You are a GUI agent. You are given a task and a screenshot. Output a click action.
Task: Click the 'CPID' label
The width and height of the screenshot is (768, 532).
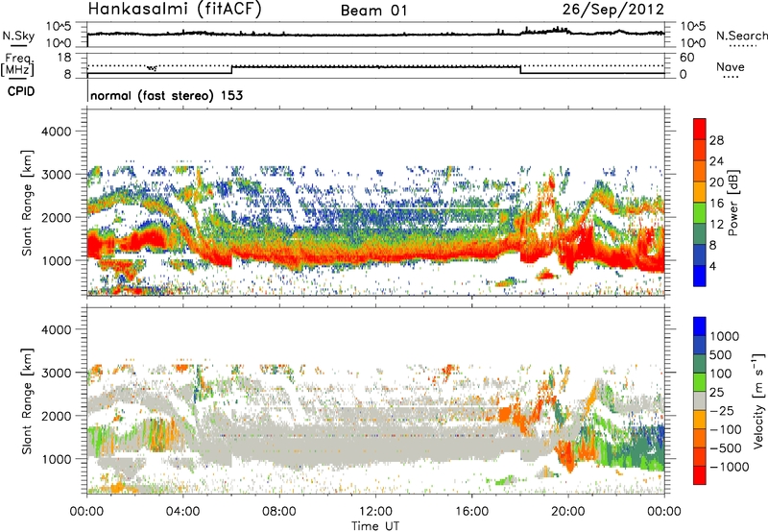pos(21,91)
